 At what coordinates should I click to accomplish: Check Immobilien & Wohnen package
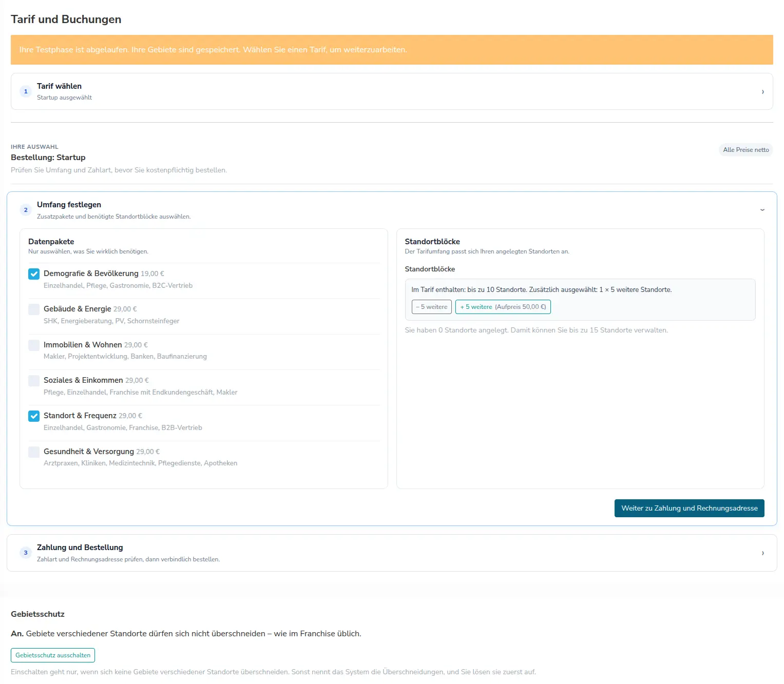click(34, 345)
